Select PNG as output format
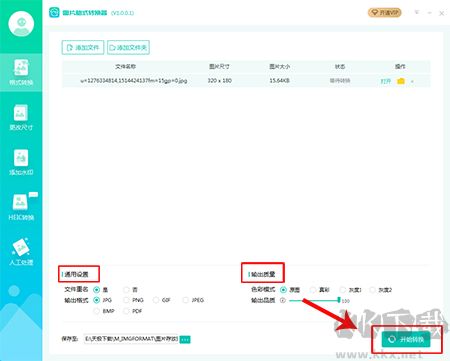Screen dimensions: 450x361 [x=133, y=300]
